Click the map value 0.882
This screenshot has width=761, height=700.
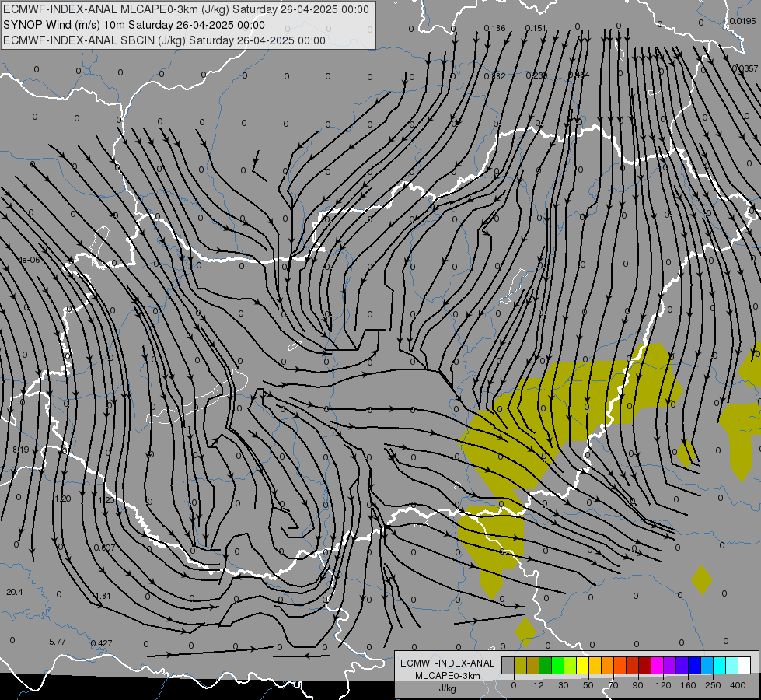pos(494,75)
